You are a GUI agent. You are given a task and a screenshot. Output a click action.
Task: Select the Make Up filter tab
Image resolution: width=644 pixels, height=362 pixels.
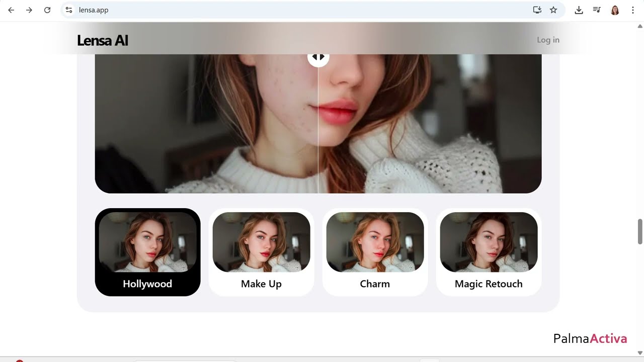coord(261,252)
